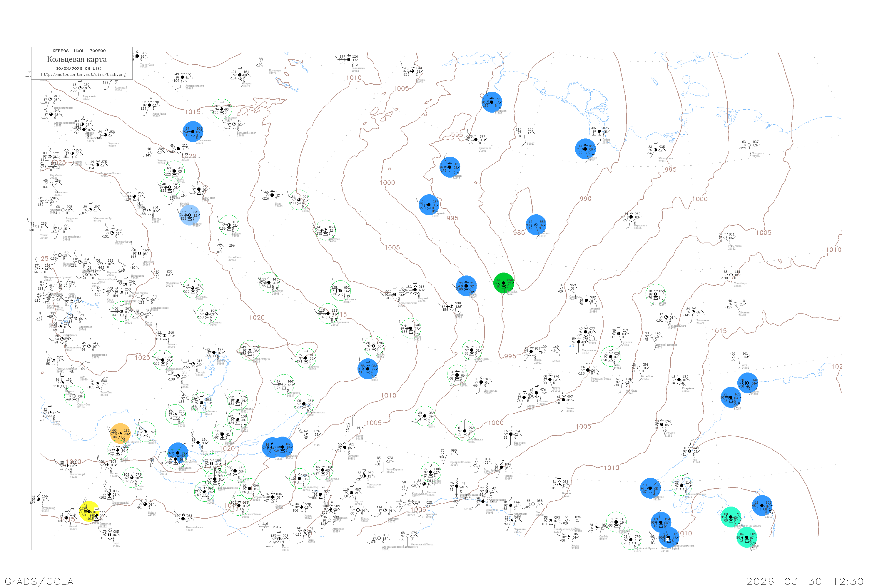Click the 2026-03-30-12:30 timestamp label
Screen dimensions: 882x588
pyautogui.click(x=805, y=581)
